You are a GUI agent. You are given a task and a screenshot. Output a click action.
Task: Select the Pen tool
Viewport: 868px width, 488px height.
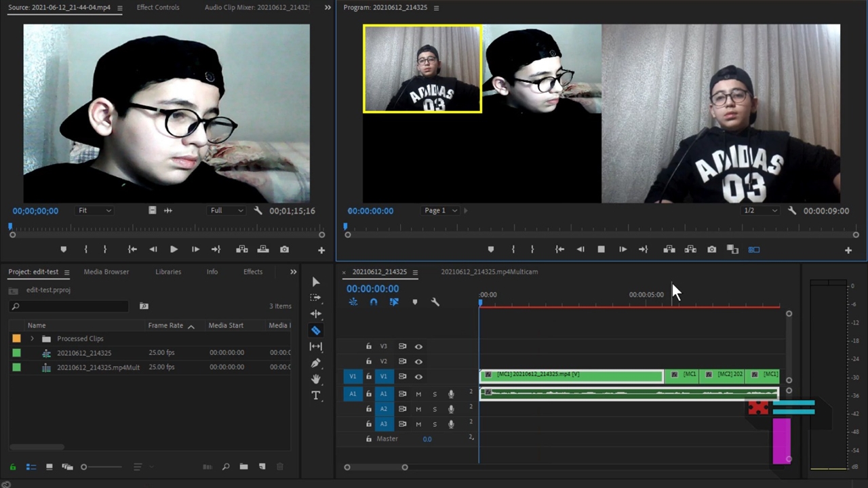[x=316, y=363]
